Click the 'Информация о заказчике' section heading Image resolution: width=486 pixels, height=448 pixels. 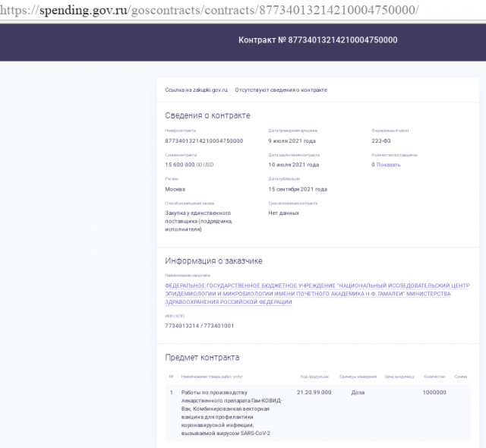coord(213,260)
